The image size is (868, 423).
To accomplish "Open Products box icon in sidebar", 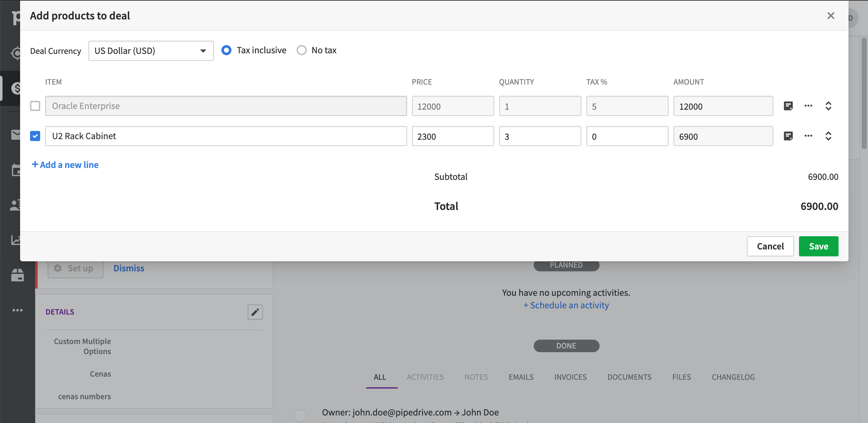I will [x=17, y=275].
